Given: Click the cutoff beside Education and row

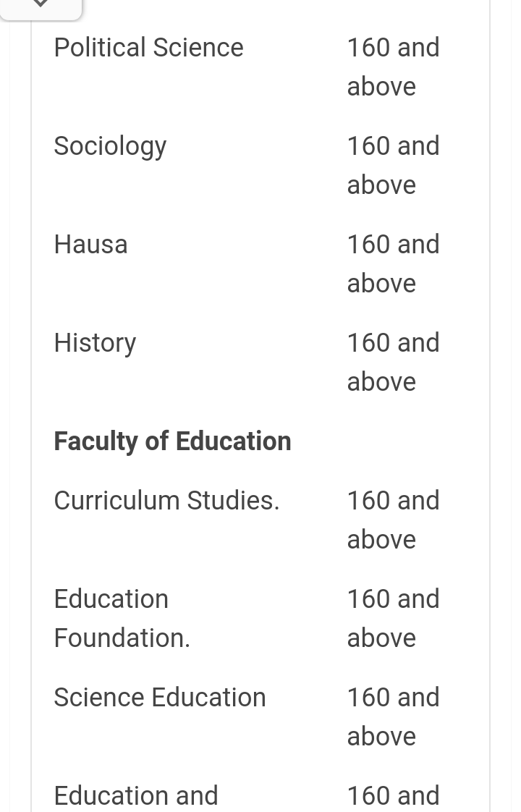Looking at the screenshot, I should [x=393, y=796].
